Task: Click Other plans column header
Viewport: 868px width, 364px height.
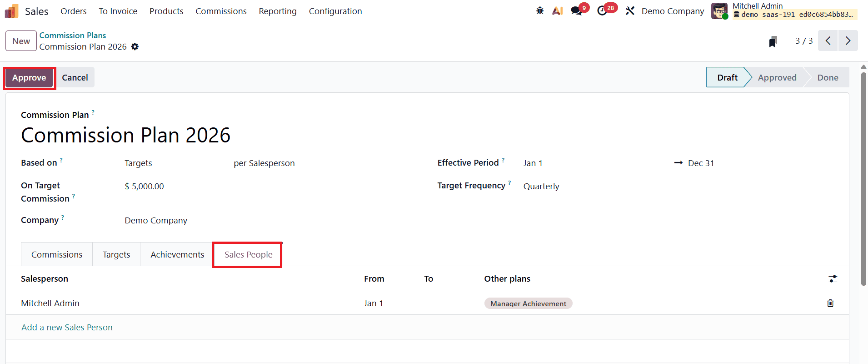Action: tap(507, 279)
